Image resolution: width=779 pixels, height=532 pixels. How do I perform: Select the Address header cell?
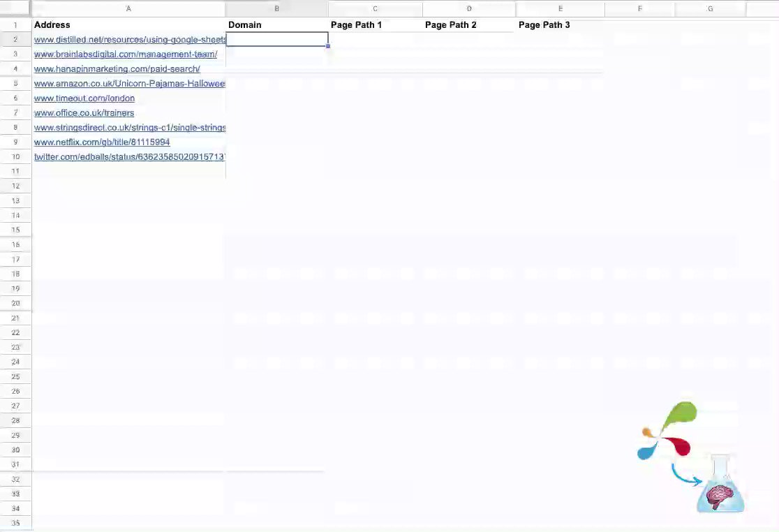128,25
